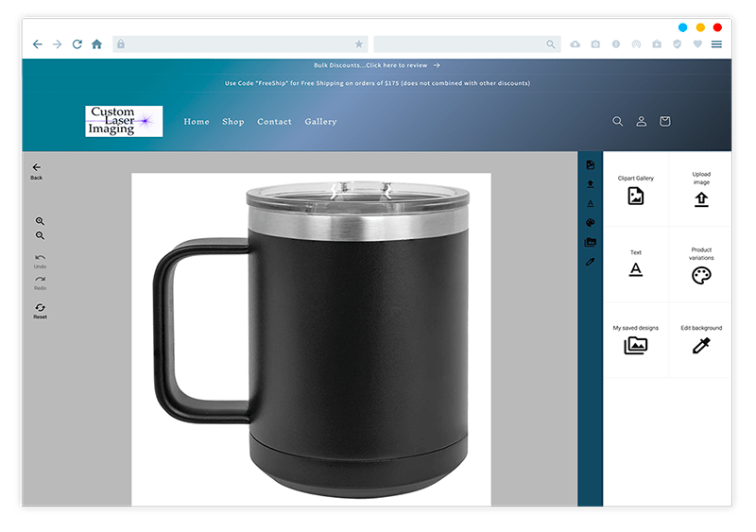Screen dimensions: 756x532
Task: Go forward with the browser forward arrow
Action: tap(58, 44)
